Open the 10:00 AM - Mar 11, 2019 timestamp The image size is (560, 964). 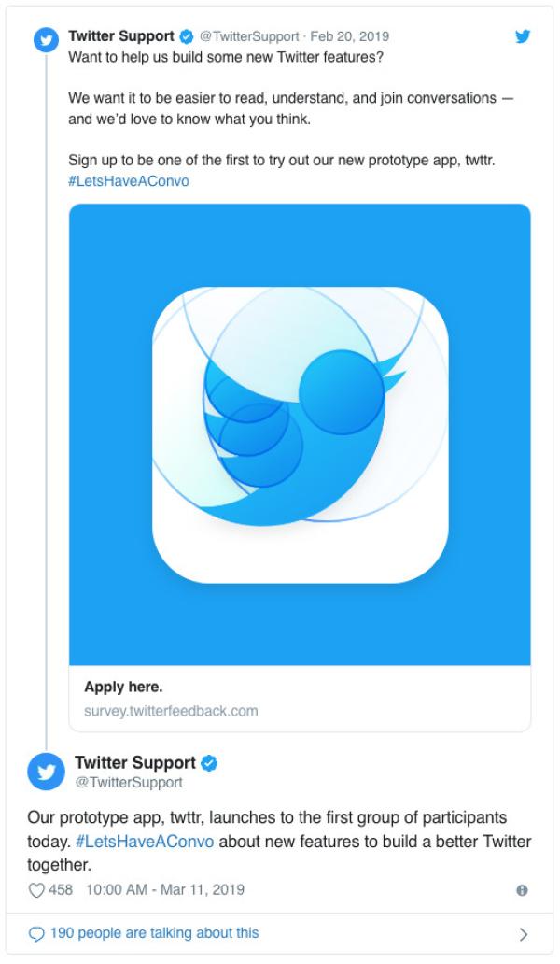pos(165,890)
